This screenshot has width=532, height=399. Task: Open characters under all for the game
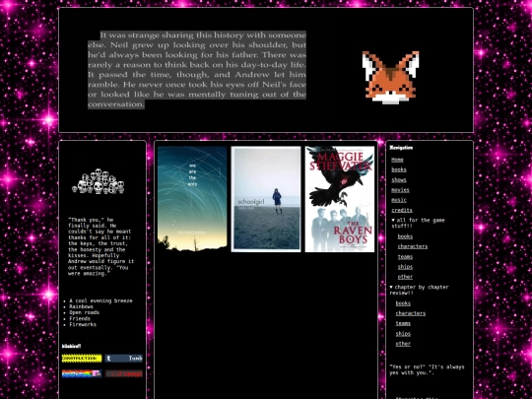coord(413,246)
